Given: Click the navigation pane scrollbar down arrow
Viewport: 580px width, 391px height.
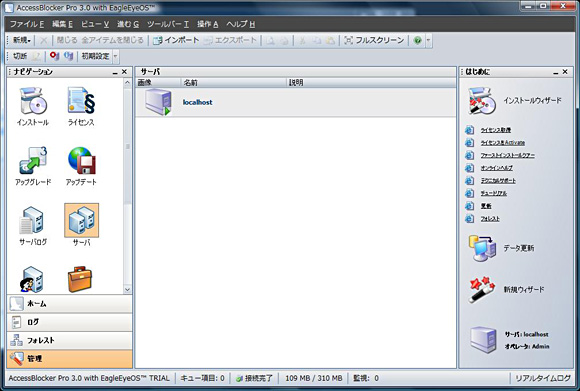Looking at the screenshot, I should (127, 289).
